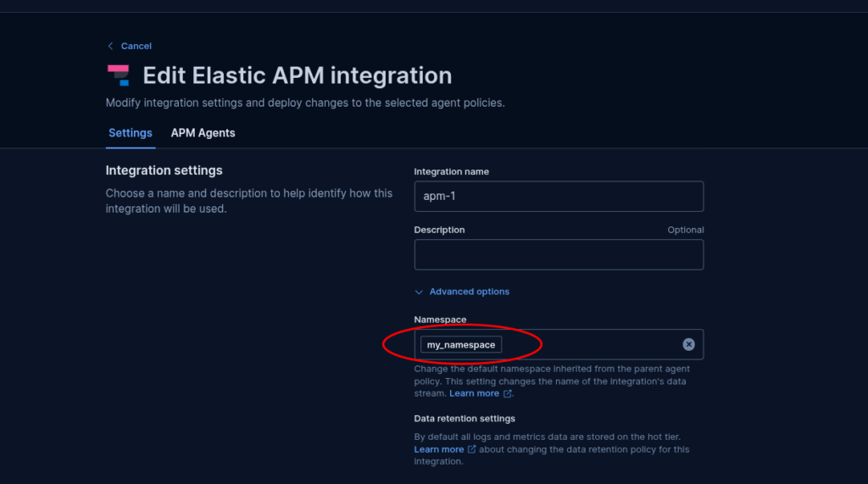Screen dimensions: 868x484
Task: Click the Integration name label
Action: (451, 172)
